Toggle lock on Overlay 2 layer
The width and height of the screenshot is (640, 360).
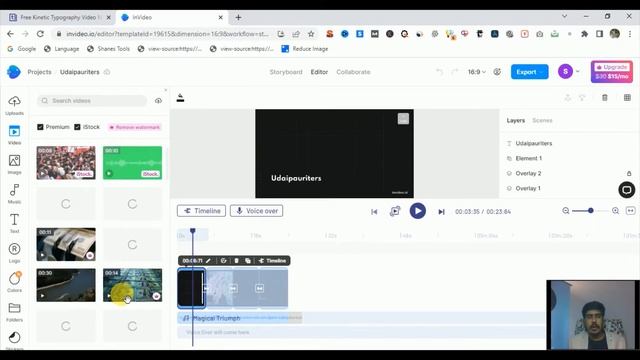629,173
